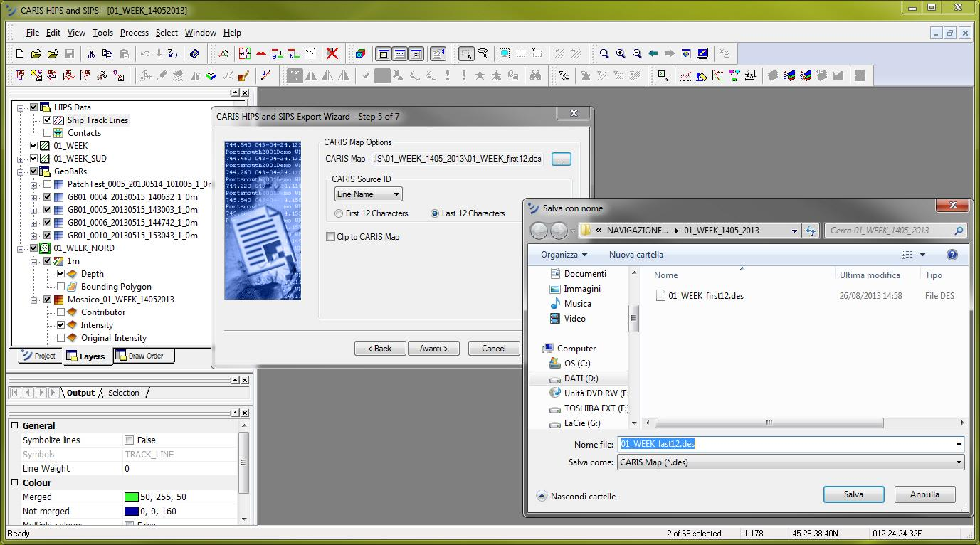Open the Line Name source ID dropdown
The width and height of the screenshot is (980, 545).
(x=369, y=194)
